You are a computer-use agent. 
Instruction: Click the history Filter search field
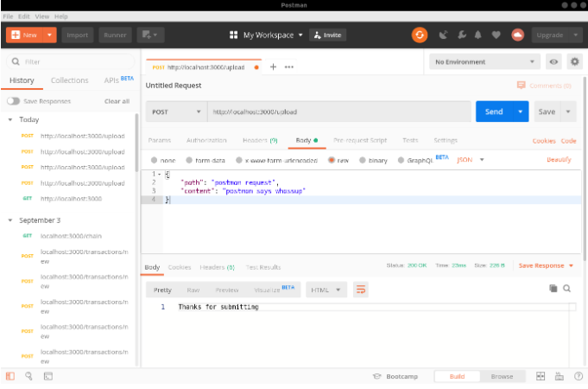(70, 61)
